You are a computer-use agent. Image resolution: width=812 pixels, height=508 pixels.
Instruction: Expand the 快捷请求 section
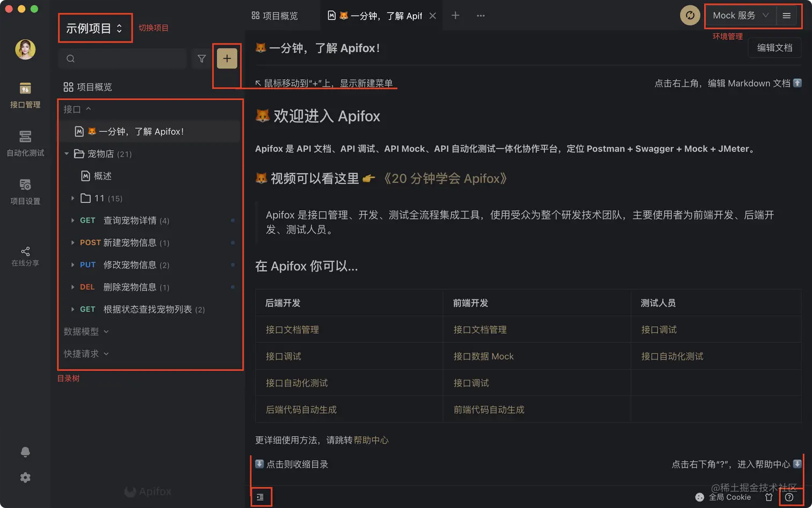(x=86, y=354)
